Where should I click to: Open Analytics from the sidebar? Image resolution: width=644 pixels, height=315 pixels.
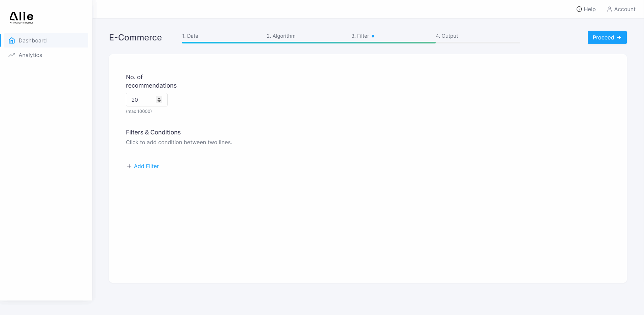pos(30,55)
